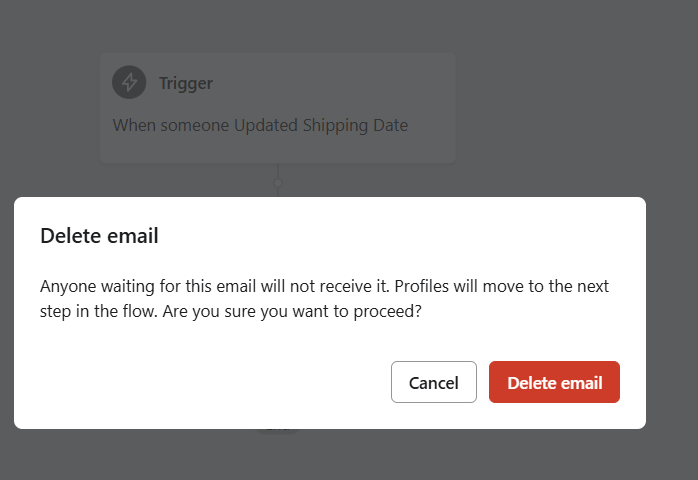Click the 'When someone' text on the Trigger card
Viewport: 698px width, 480px height.
pos(171,125)
